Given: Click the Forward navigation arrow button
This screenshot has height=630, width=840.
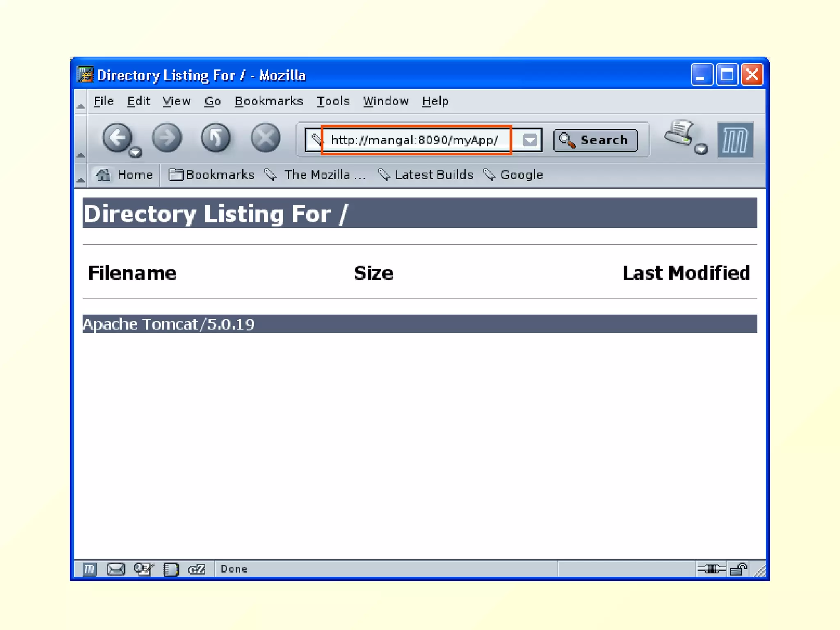Looking at the screenshot, I should (167, 138).
